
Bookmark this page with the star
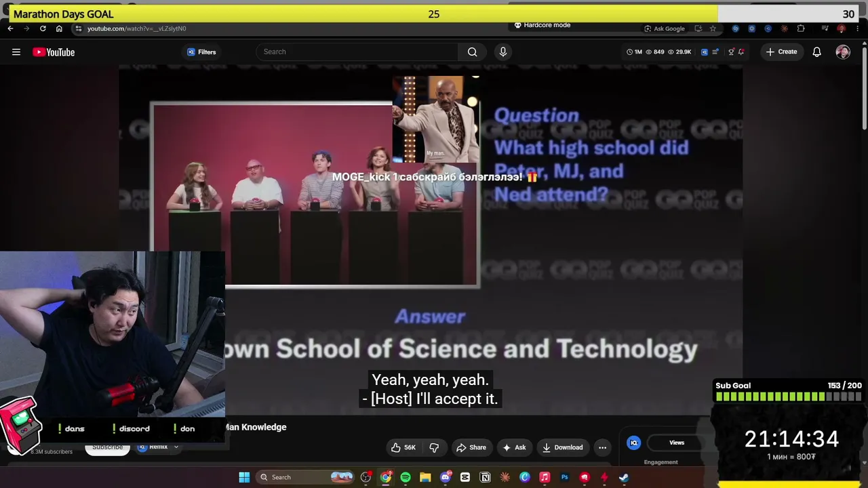713,28
